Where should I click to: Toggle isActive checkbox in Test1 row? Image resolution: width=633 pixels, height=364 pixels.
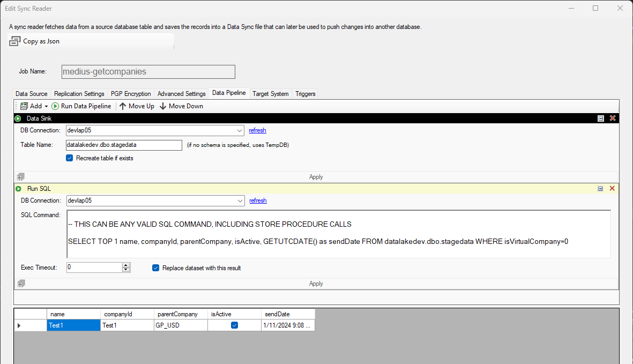point(234,325)
